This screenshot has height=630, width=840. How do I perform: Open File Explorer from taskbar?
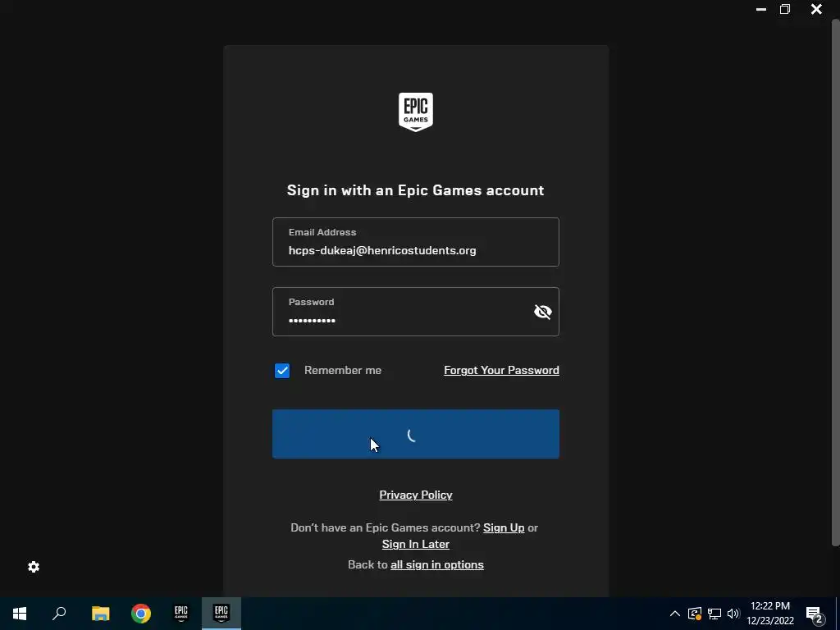100,614
